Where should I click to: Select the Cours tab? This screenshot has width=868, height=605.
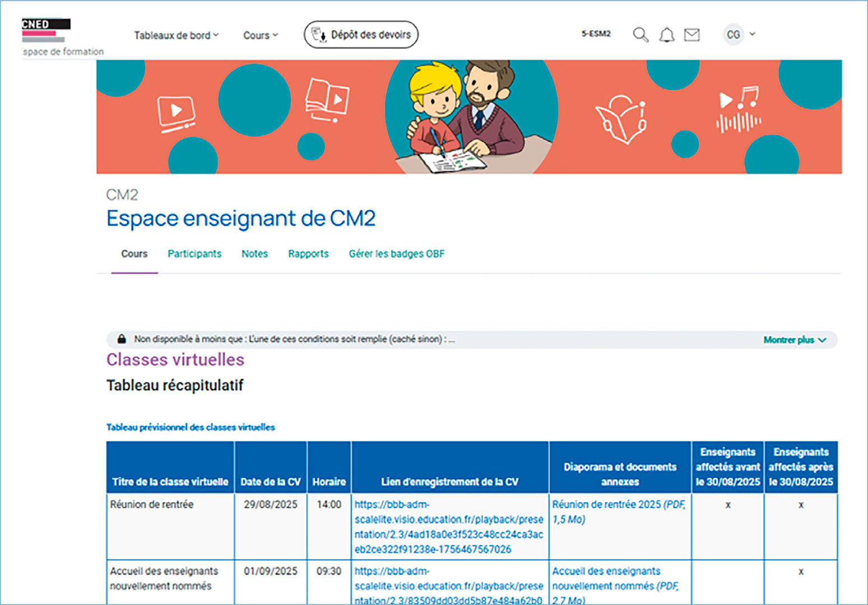pos(134,254)
